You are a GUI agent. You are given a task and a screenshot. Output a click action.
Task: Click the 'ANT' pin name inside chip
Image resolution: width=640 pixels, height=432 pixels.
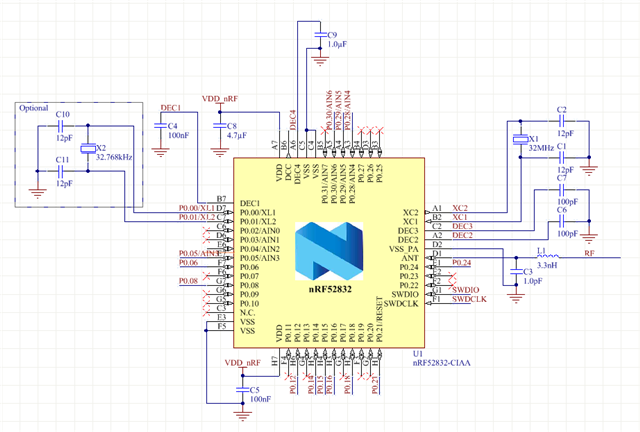pyautogui.click(x=410, y=258)
